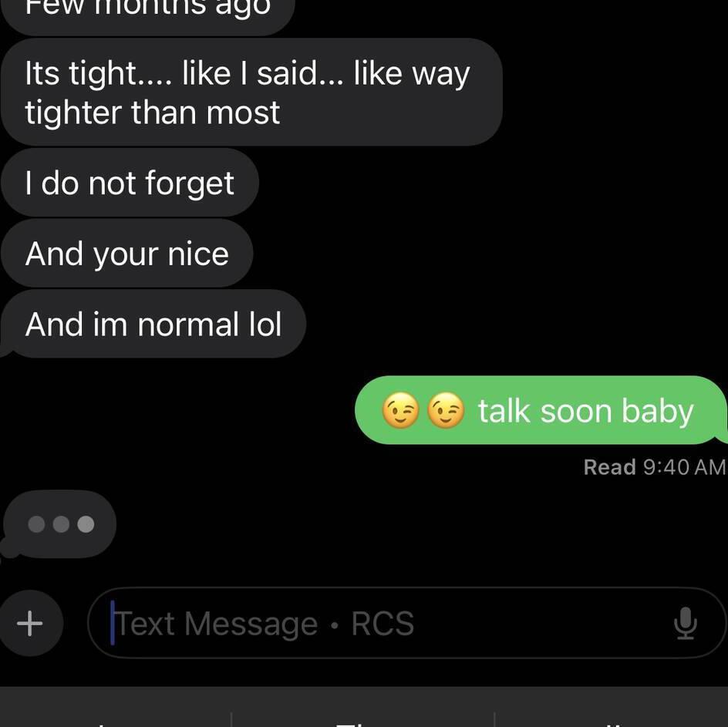Image resolution: width=728 pixels, height=727 pixels.
Task: Tap the 'RCS' label in input field
Action: pyautogui.click(x=383, y=624)
